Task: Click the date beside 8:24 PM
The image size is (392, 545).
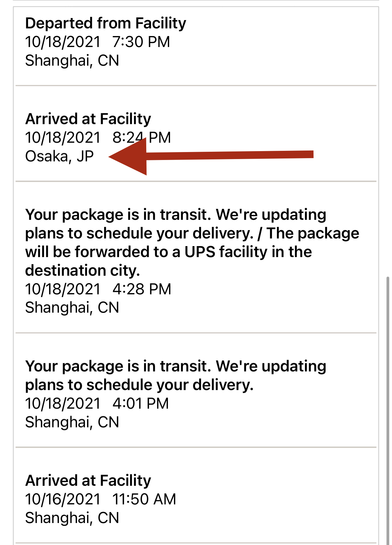Action: 63,137
